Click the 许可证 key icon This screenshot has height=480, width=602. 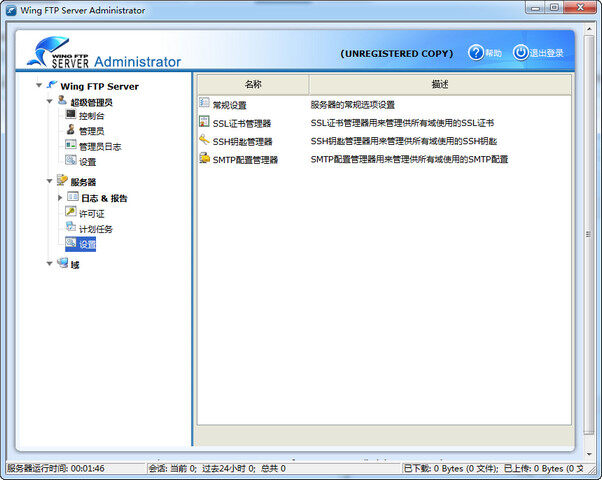coord(71,212)
